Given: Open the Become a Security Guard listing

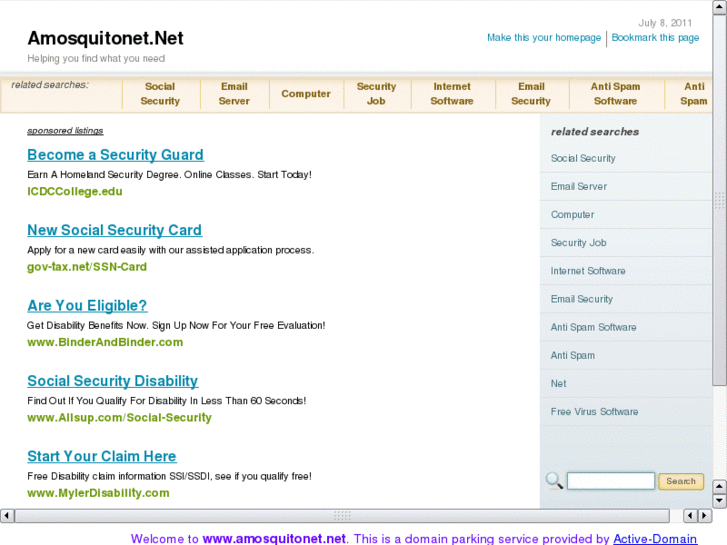Looking at the screenshot, I should pyautogui.click(x=115, y=155).
